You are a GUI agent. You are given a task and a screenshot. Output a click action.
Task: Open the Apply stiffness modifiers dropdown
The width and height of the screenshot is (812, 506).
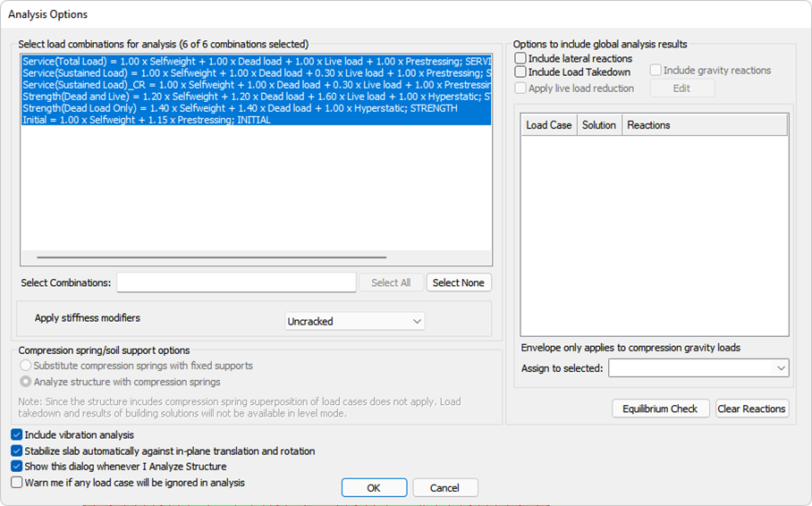[x=355, y=321]
